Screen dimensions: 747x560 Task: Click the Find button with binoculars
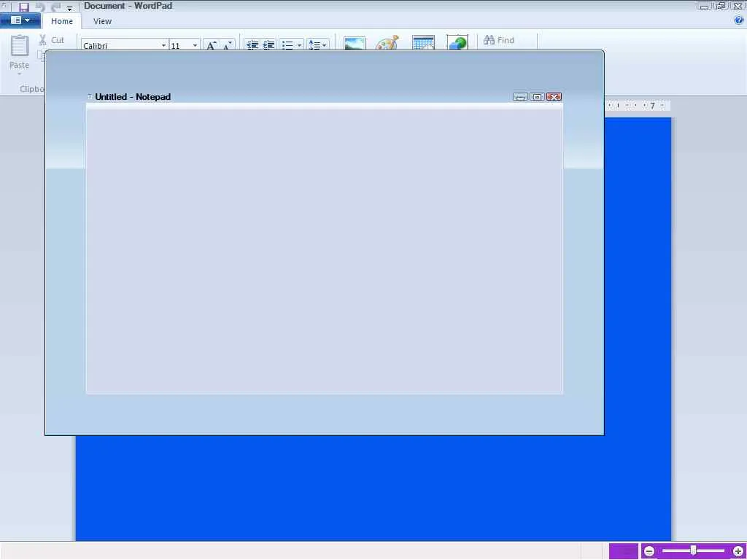click(x=499, y=40)
